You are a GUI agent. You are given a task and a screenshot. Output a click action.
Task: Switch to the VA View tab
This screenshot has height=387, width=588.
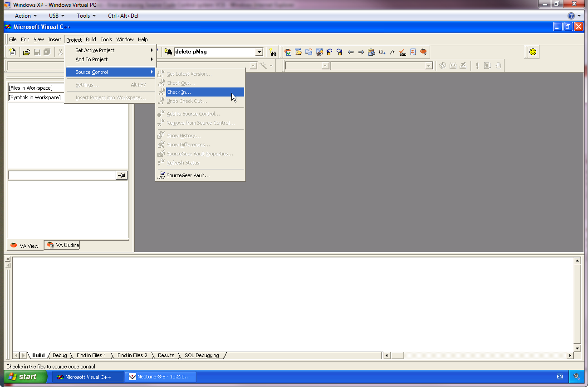click(25, 246)
